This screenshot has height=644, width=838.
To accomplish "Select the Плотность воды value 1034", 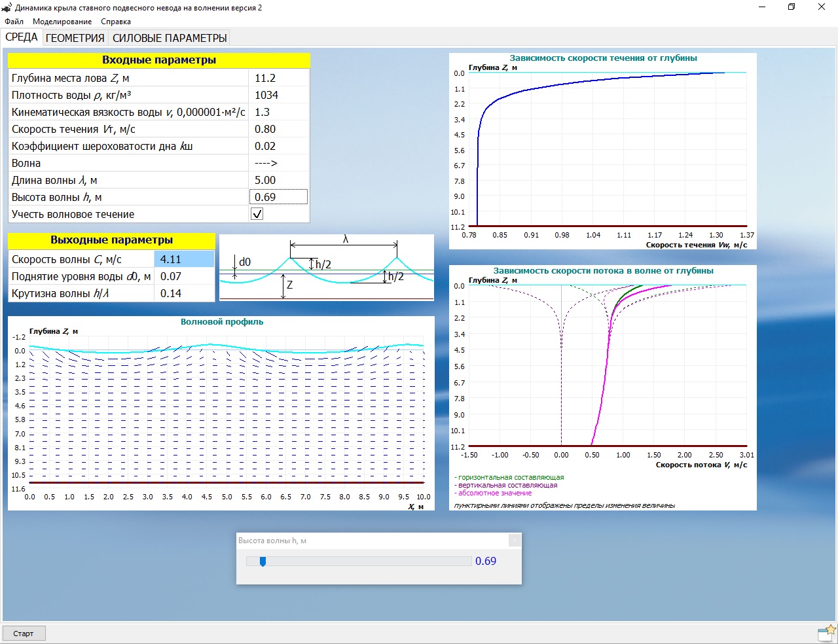I will (x=278, y=95).
